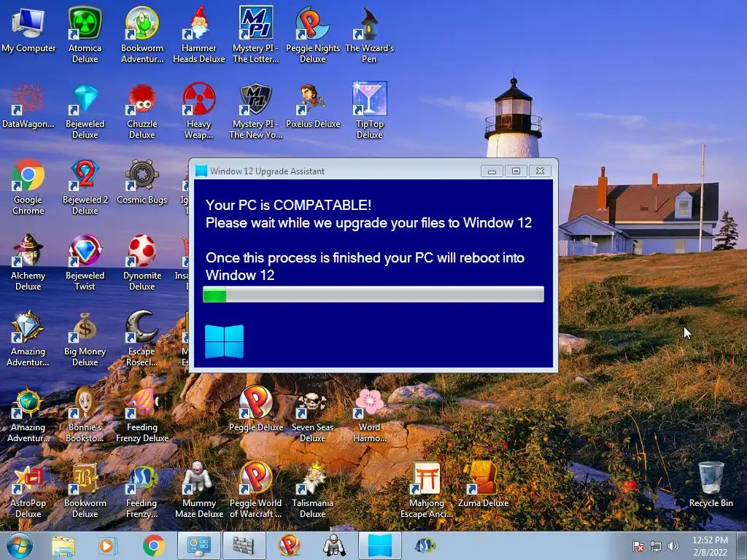Open Bookworm Deluxe desktop icon
This screenshot has width=747, height=560.
tap(85, 489)
